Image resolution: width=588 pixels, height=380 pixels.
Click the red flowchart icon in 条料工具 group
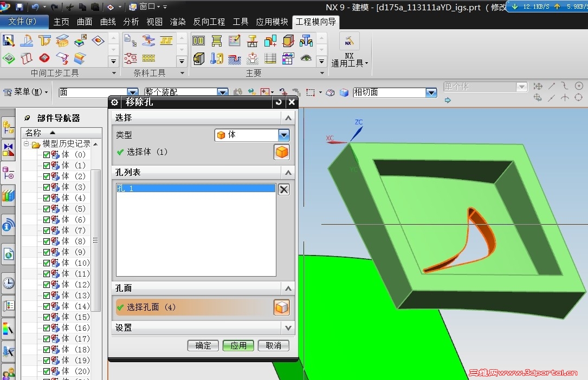[x=130, y=58]
